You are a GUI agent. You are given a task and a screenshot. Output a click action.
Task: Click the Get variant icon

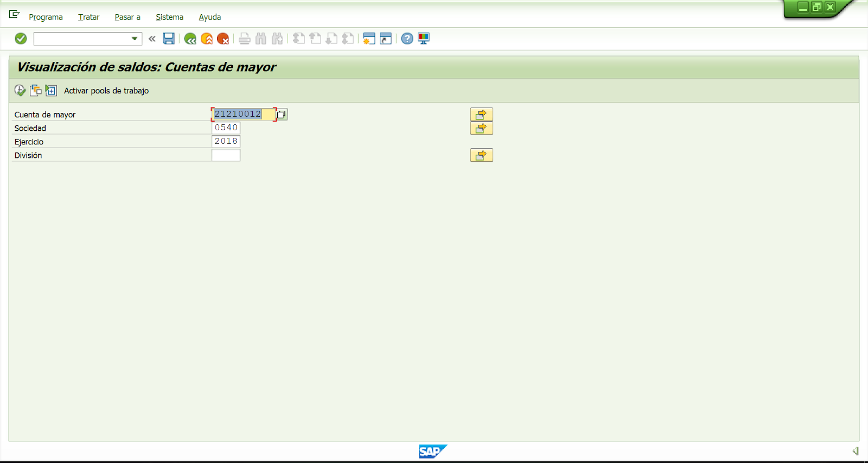(36, 90)
